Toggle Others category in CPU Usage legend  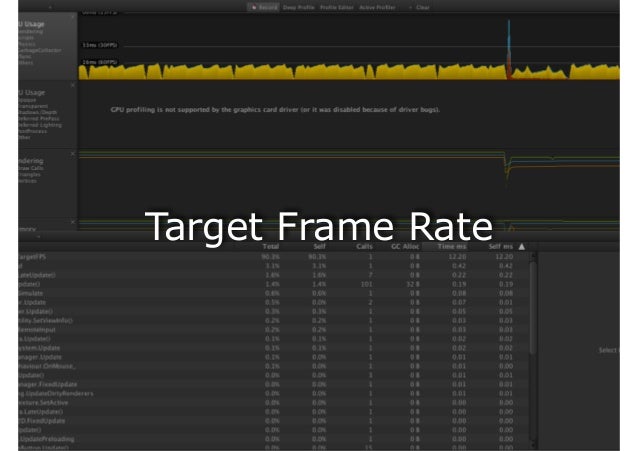[26, 63]
